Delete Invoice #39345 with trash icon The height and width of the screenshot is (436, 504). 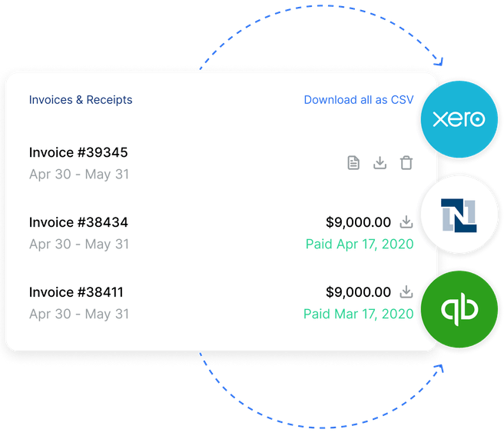point(406,162)
